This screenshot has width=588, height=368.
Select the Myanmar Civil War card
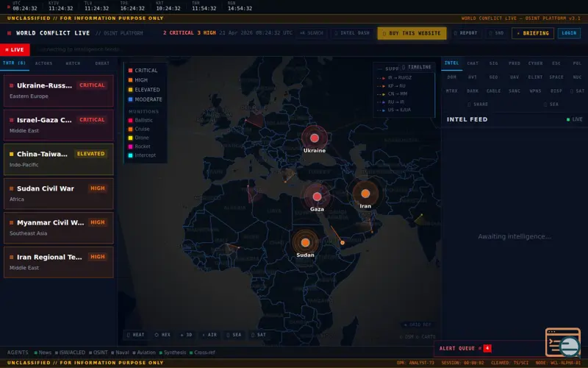coord(59,228)
